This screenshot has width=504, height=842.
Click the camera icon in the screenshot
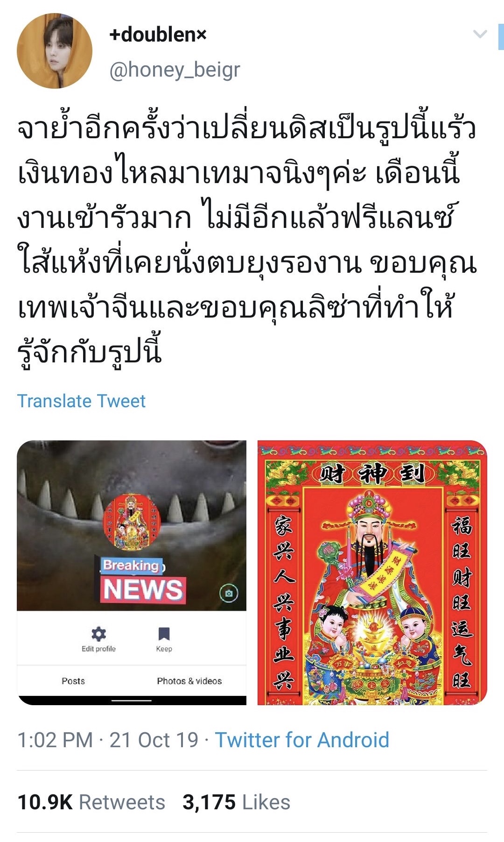[x=229, y=593]
